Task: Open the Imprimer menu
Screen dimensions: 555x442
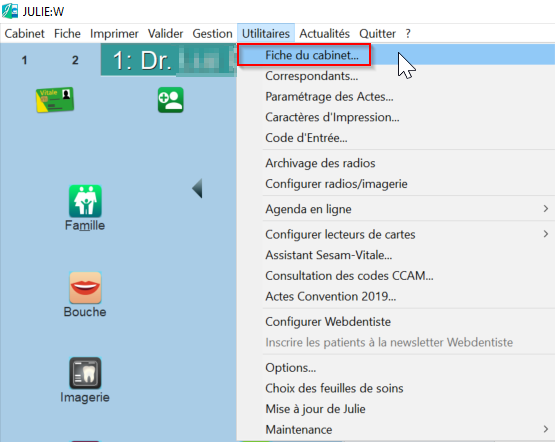Action: pos(114,34)
